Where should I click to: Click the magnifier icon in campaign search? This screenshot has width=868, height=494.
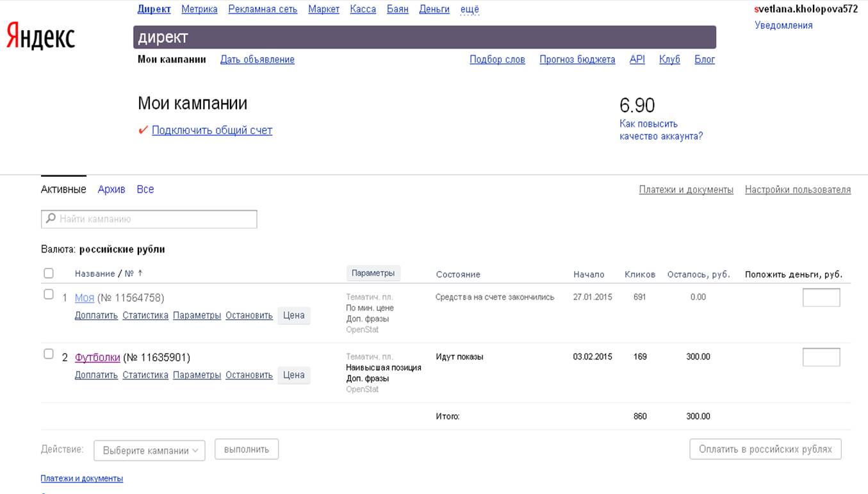coord(51,218)
